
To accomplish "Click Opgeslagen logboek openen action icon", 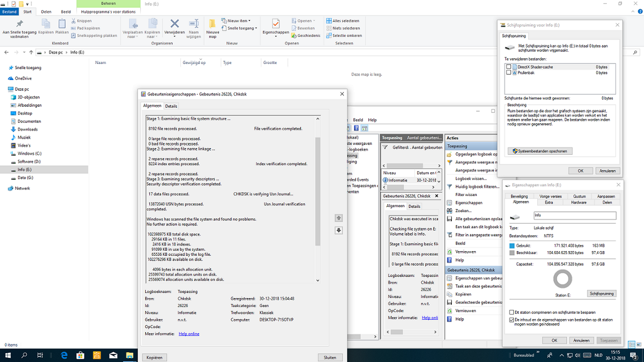I will click(x=450, y=154).
